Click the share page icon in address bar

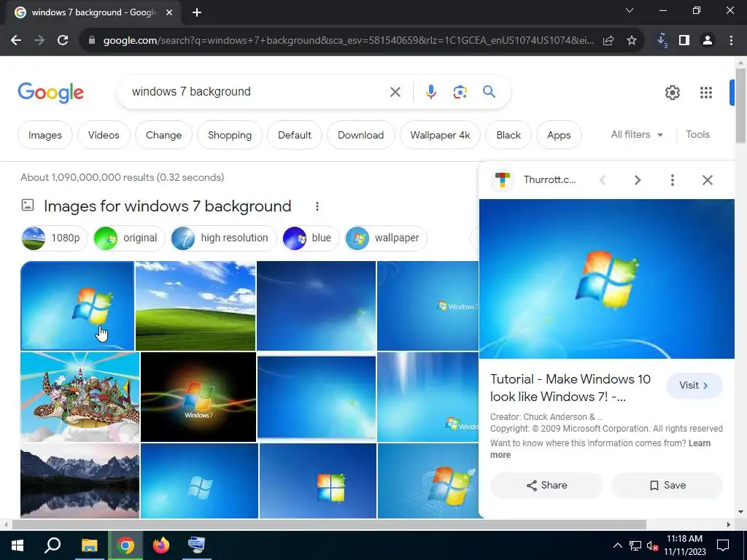pyautogui.click(x=608, y=41)
